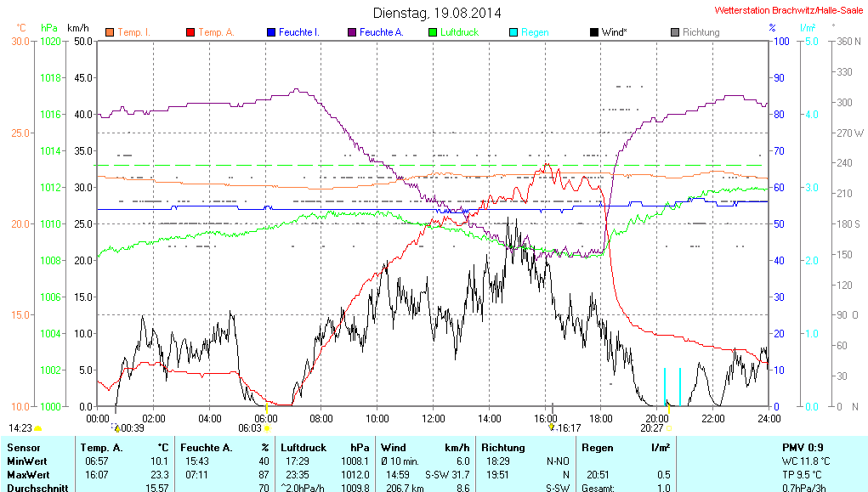
Task: Click the PMV 0:9 value cell
Action: coord(802,447)
